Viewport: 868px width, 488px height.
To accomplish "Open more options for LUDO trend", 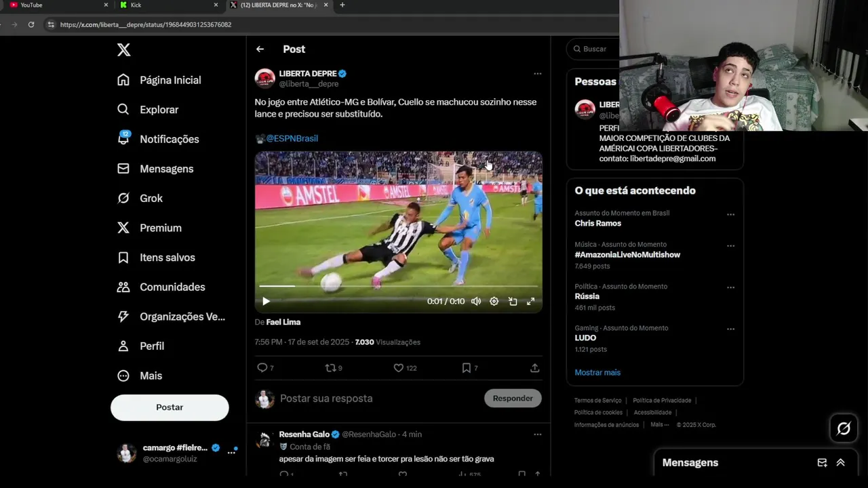I will pos(730,329).
